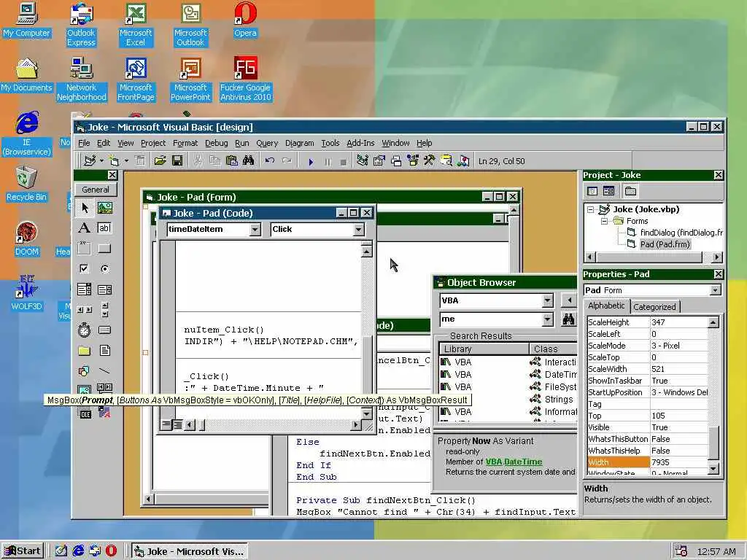The width and height of the screenshot is (747, 560).
Task: Save the project with the floppy disk icon
Action: pyautogui.click(x=177, y=161)
